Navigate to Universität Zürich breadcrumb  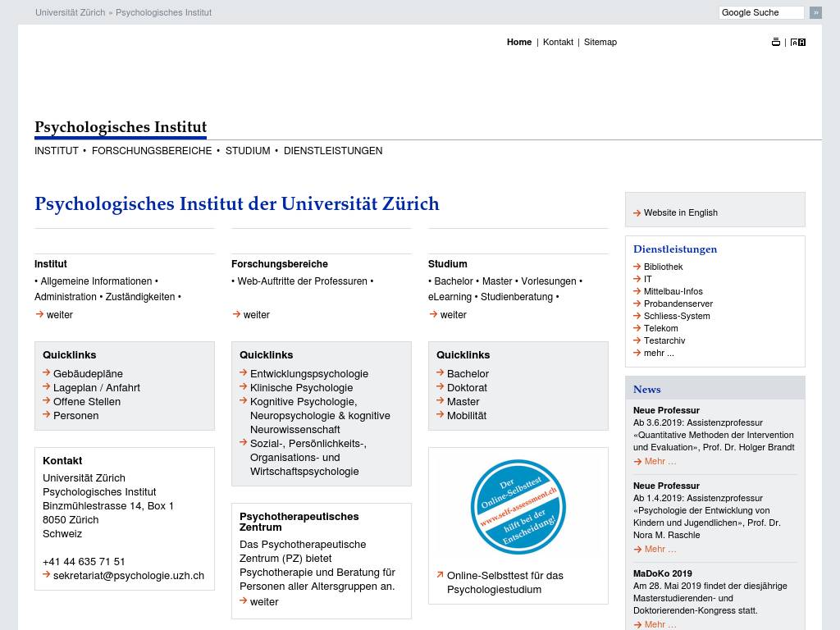click(70, 12)
